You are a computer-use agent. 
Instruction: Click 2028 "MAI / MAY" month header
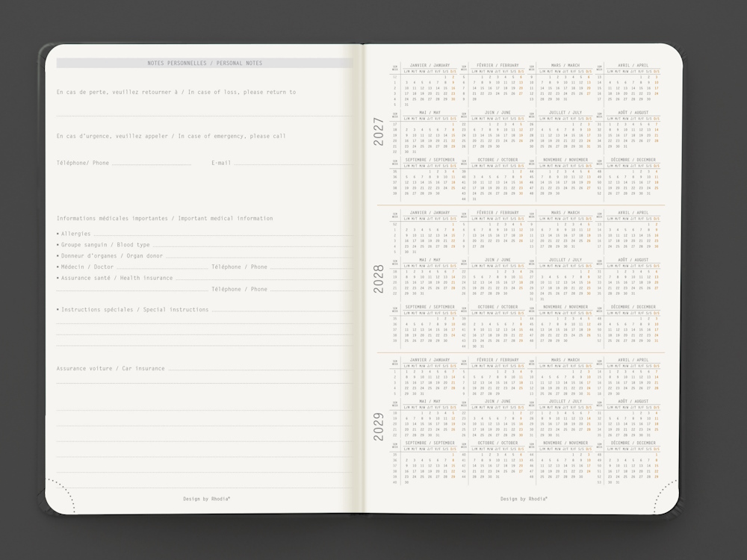pyautogui.click(x=430, y=260)
